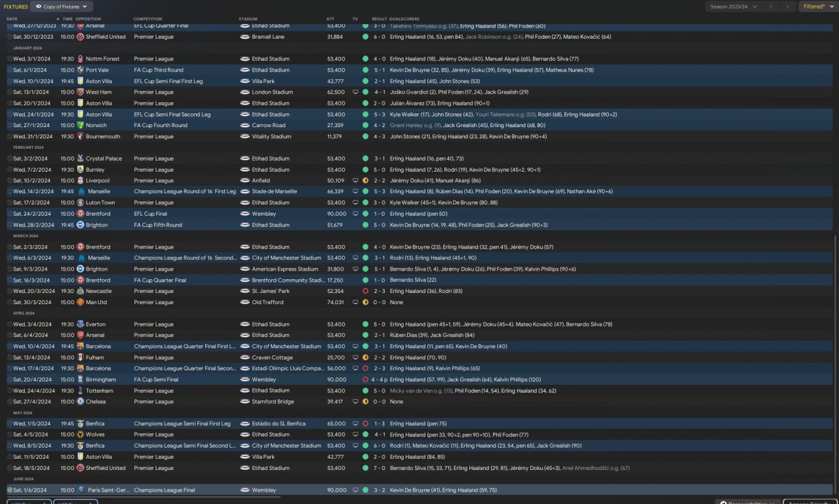The image size is (839, 504).
Task: Open the Luton Town opposition link
Action: coord(101,203)
